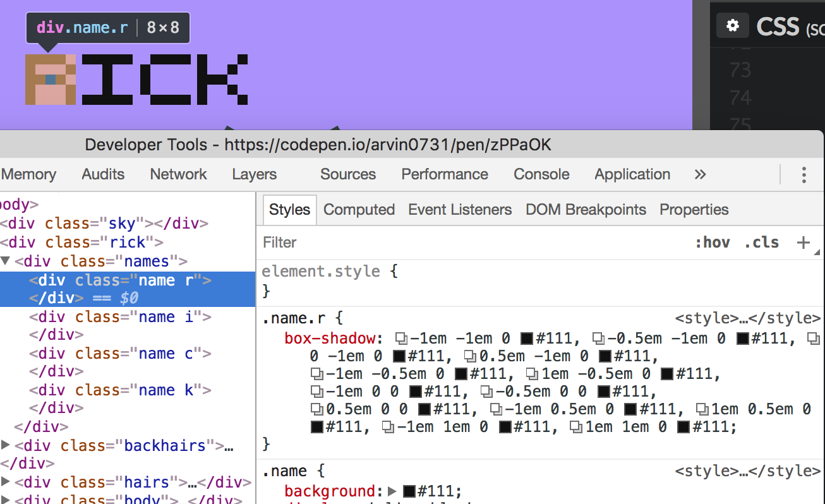Collapse the div class="names" node
Image resolution: width=825 pixels, height=504 pixels.
tap(6, 261)
